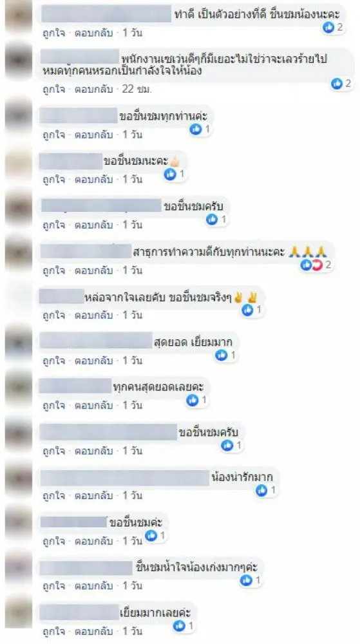The height and width of the screenshot is (644, 360).
Task: Click commenter name on 'ชื่นชมน้ำใจน้องเก่งมากๆค่ะ' comment
Action: [86, 569]
